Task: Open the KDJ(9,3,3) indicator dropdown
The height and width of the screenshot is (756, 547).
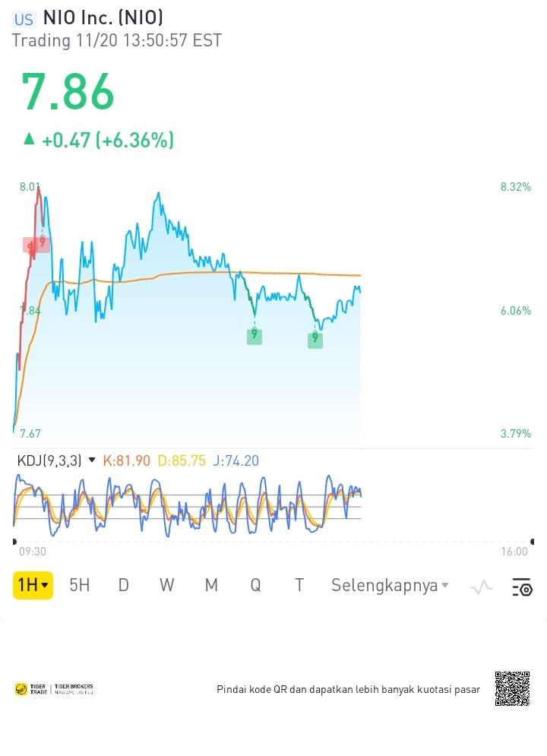Action: pos(93,460)
